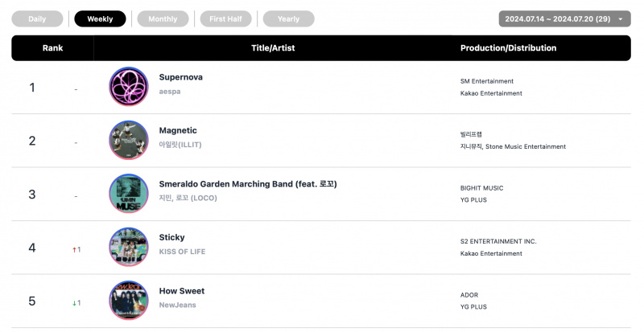Select the Weekly chart tab
The image size is (644, 332).
click(100, 18)
